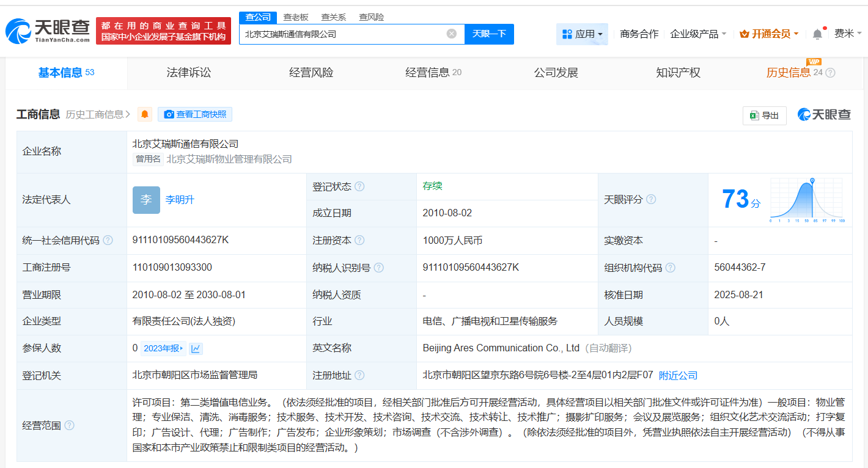Click the 附近公司 link beside registered address
This screenshot has height=468, width=868.
coord(677,376)
